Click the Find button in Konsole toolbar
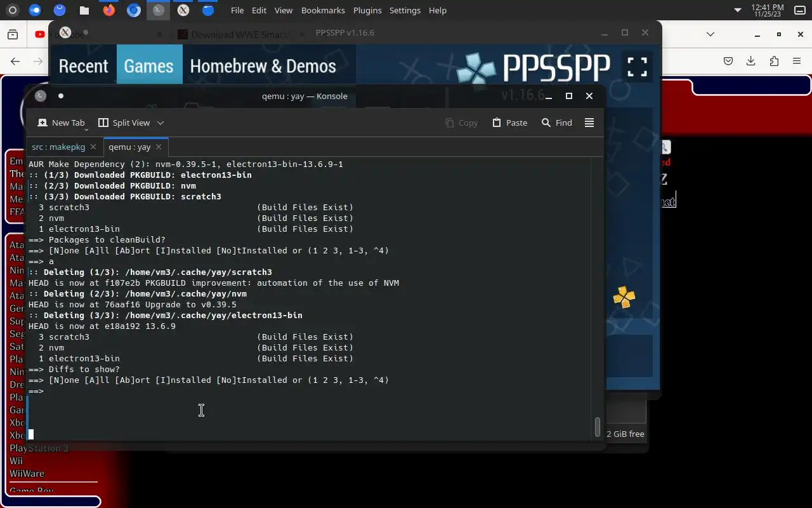 pyautogui.click(x=556, y=123)
